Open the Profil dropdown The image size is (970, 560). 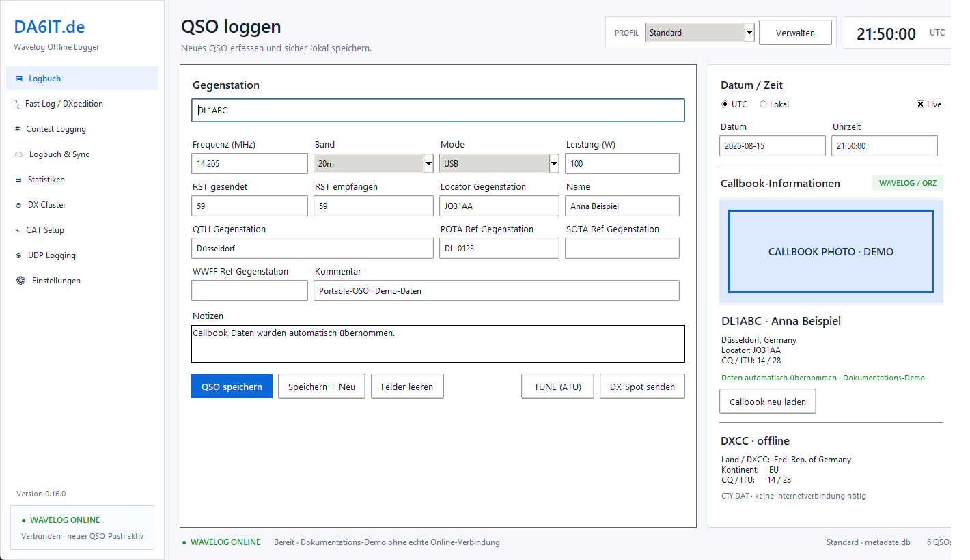coord(699,32)
